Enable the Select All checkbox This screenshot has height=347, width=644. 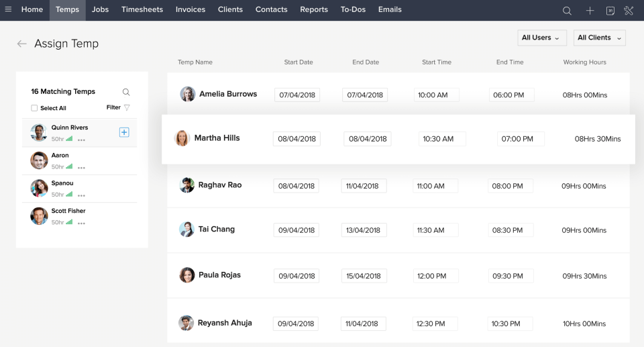click(34, 108)
